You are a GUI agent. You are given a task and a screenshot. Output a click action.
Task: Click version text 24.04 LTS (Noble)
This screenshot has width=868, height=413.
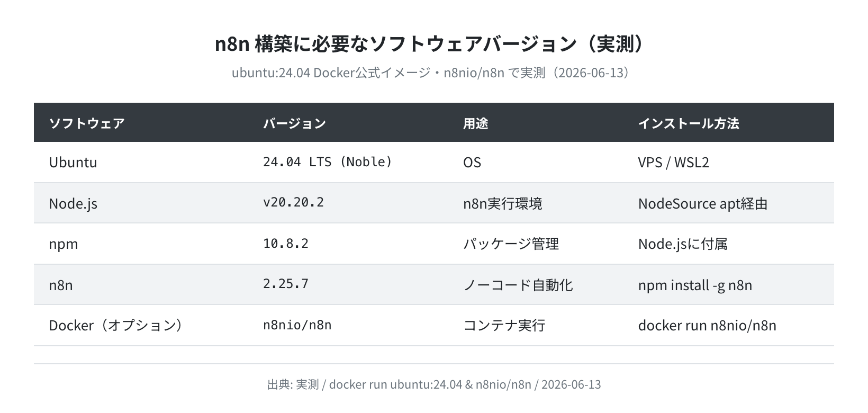(x=328, y=161)
